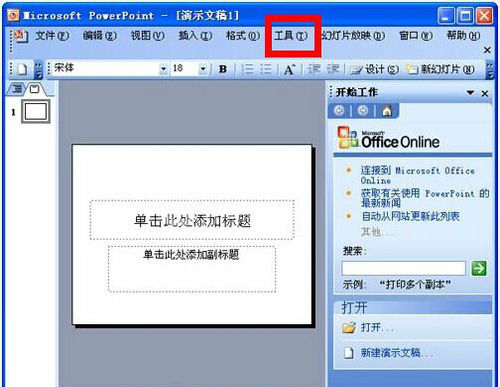The height and width of the screenshot is (387, 500).
Task: Switch to the Slides tab
Action: (35, 89)
